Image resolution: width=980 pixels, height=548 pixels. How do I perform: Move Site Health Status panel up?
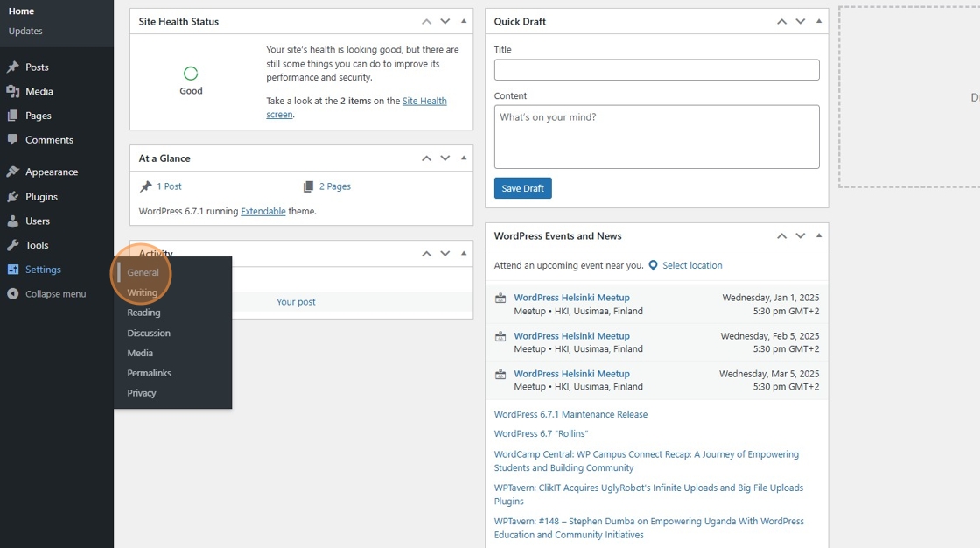point(426,21)
